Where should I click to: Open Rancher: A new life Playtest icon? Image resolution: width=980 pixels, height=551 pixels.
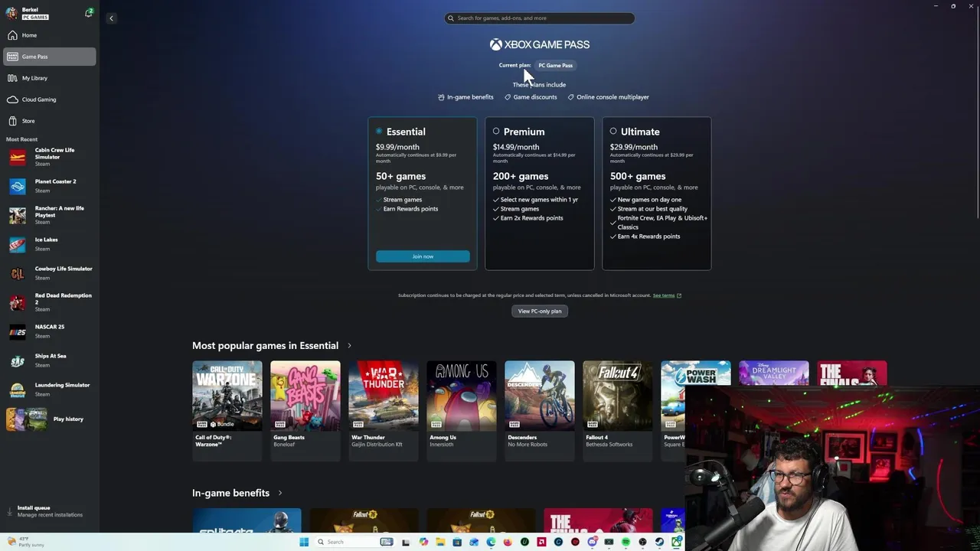[x=18, y=215]
